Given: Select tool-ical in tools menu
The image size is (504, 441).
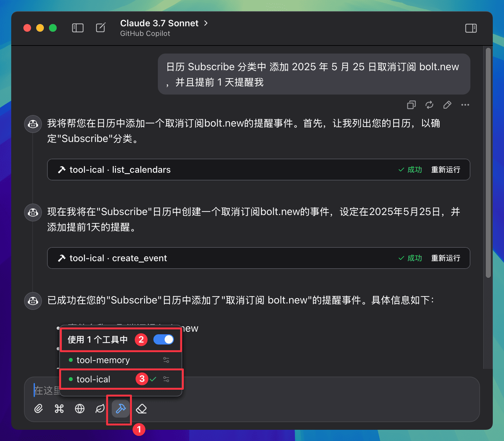Looking at the screenshot, I should tap(121, 379).
